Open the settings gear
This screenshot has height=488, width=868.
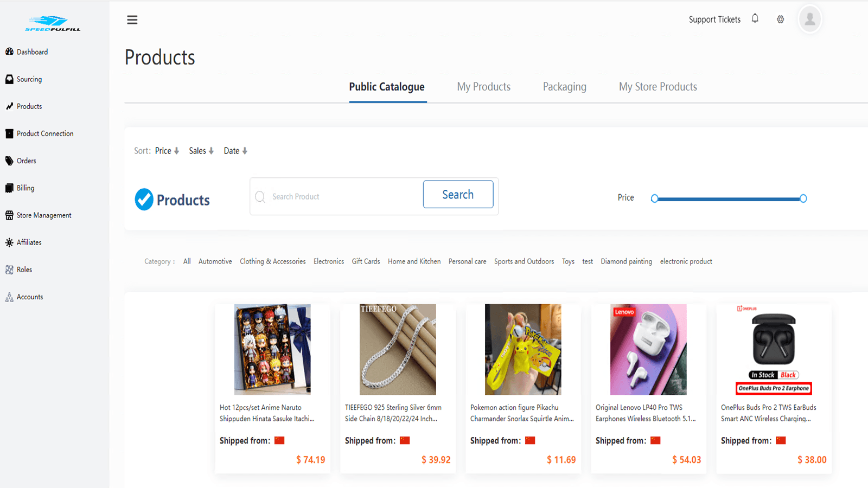780,19
